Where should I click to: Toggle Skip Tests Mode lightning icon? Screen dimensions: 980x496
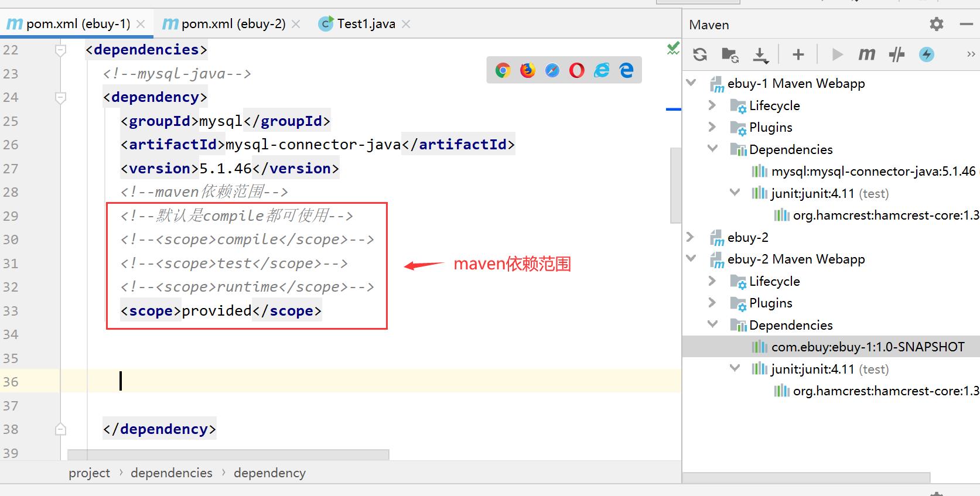click(x=927, y=54)
